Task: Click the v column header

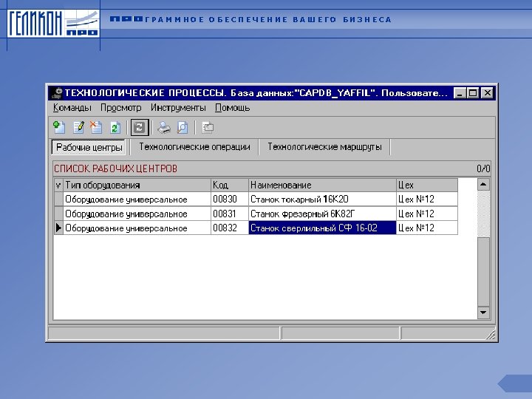Action: pos(58,185)
